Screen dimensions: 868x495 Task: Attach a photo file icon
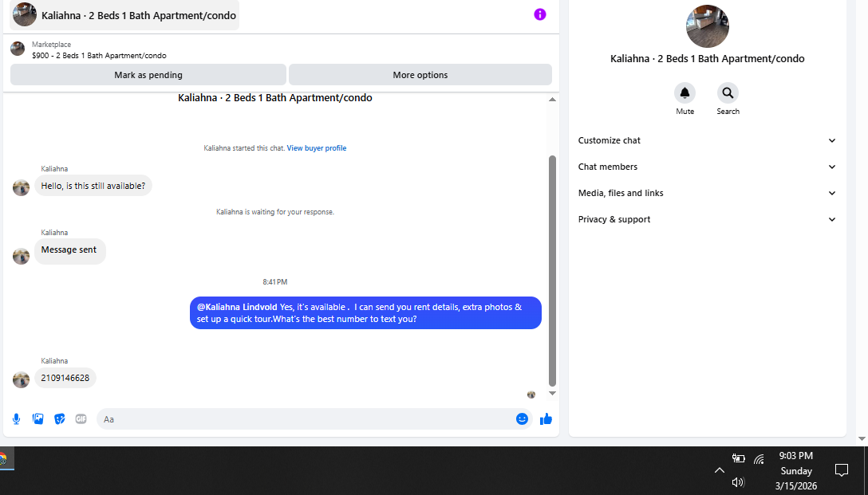[x=37, y=419]
